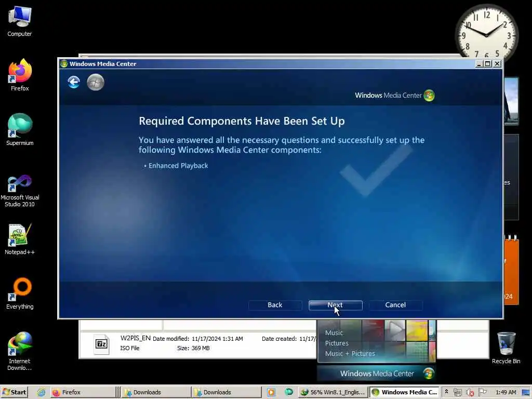
Task: Switch to the 56% Win8.1 download task
Action: pos(333,392)
